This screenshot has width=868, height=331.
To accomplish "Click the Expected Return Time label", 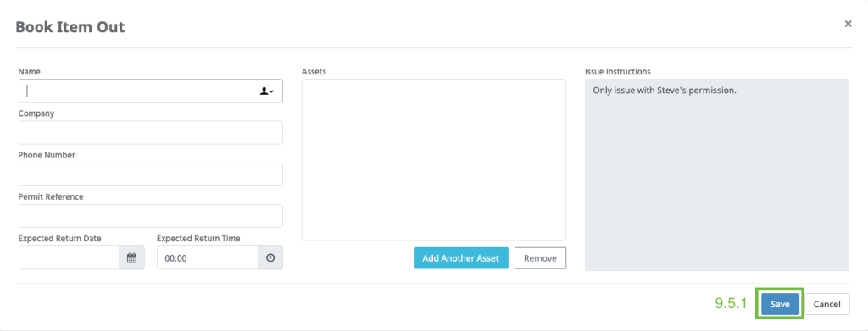I will [198, 239].
